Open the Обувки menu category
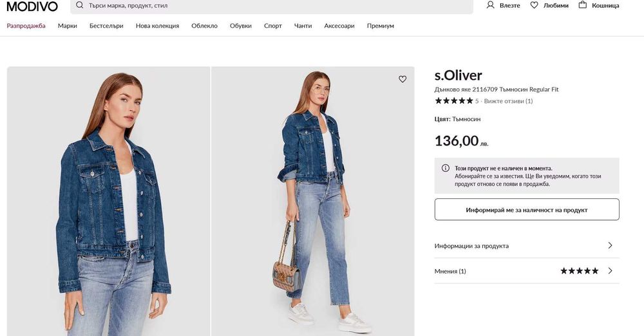The image size is (644, 336). 241,26
